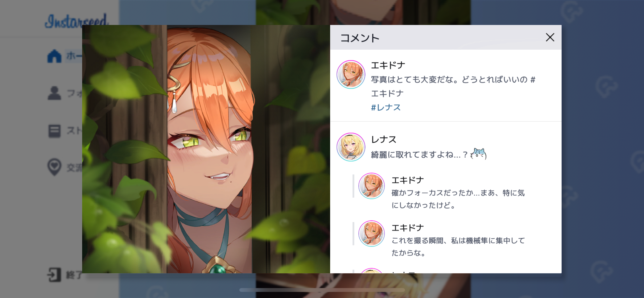Click the orange-haired エキドナ post image
Screen dimensions: 644x298
pos(206,149)
